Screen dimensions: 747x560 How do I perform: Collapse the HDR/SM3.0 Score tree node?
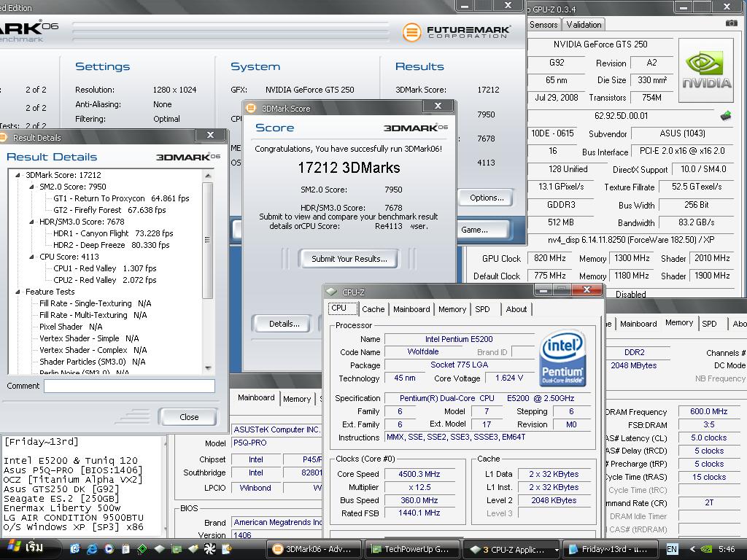click(x=32, y=222)
